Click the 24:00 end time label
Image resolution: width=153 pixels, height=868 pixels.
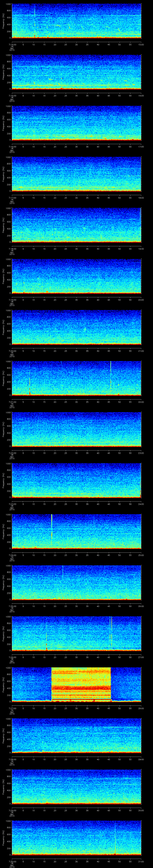point(141,504)
